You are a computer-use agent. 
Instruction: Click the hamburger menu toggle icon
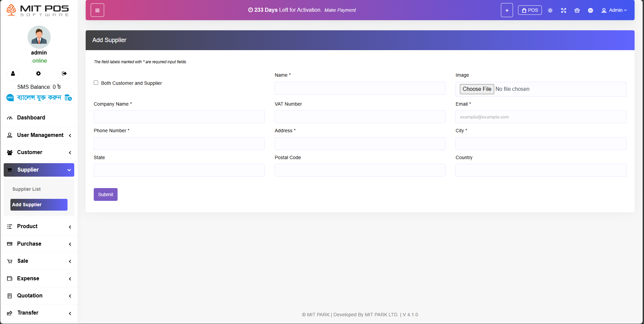tap(97, 10)
